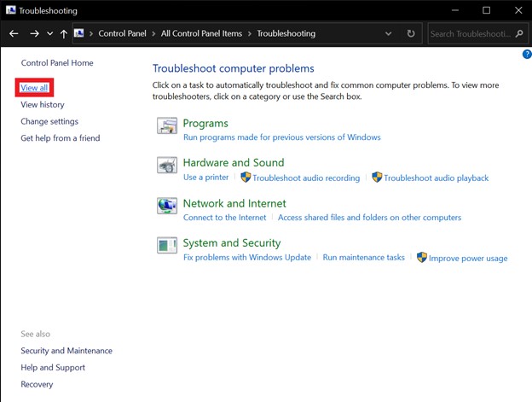
Task: Click Fix problems with Windows Update
Action: [x=247, y=258]
